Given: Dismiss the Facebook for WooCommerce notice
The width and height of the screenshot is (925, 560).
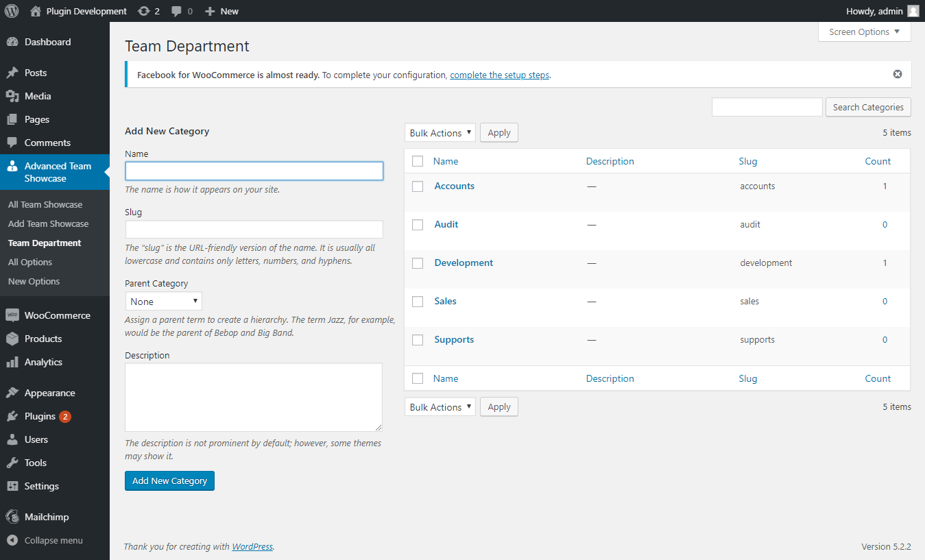Looking at the screenshot, I should click(x=898, y=74).
